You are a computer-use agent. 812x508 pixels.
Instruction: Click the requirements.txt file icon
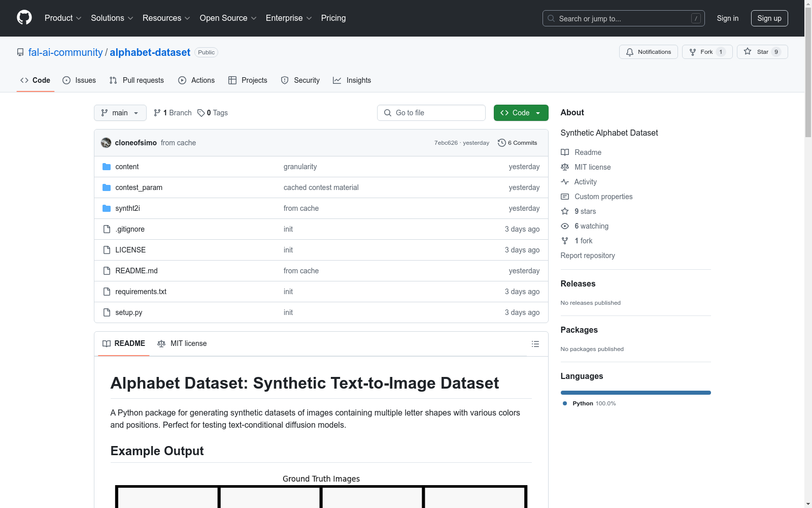(x=107, y=292)
